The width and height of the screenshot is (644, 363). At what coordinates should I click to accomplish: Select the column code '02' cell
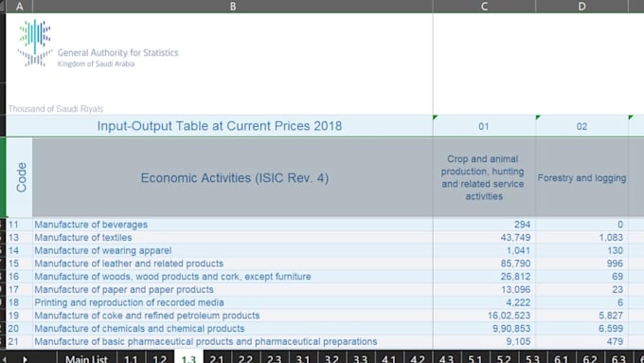(582, 126)
